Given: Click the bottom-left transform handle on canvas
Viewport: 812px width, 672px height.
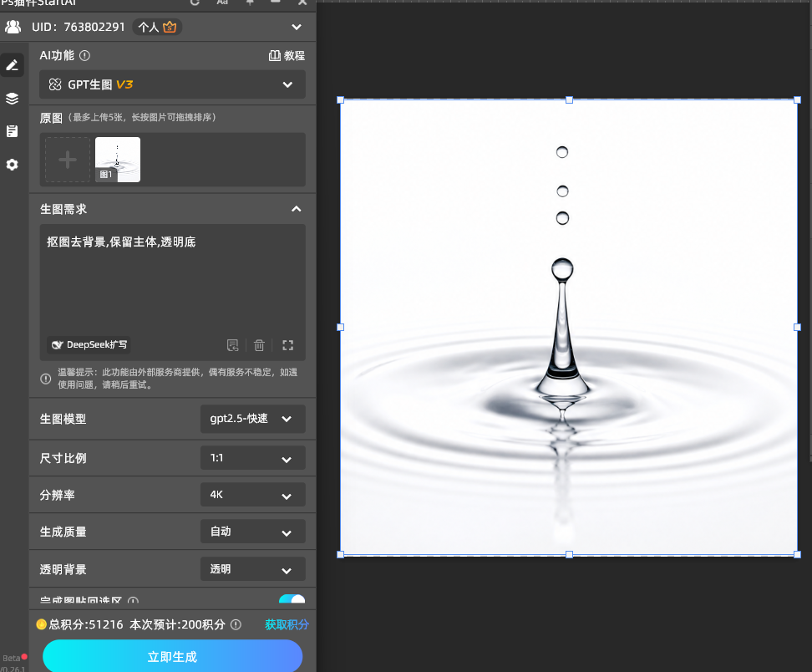Looking at the screenshot, I should [x=340, y=554].
